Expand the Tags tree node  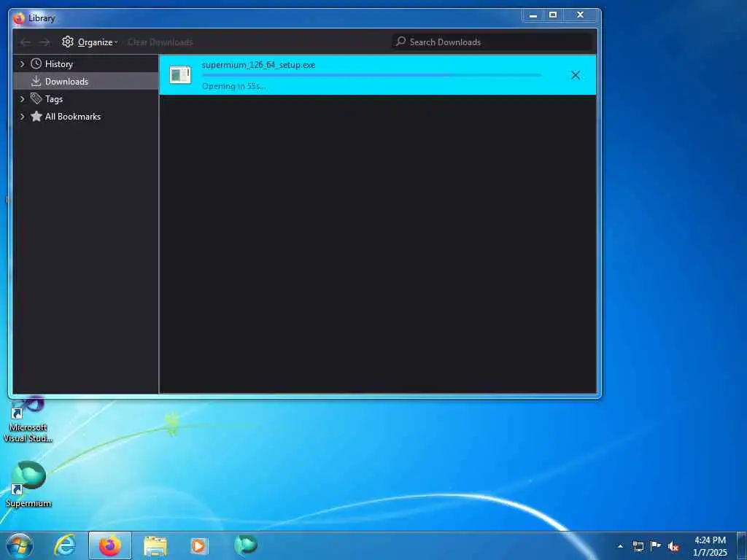click(22, 99)
